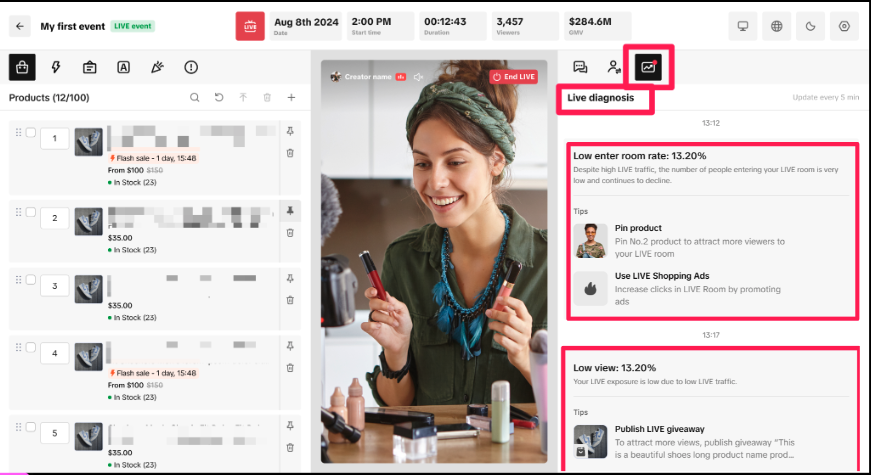Select checkbox for product 3

tap(30, 282)
